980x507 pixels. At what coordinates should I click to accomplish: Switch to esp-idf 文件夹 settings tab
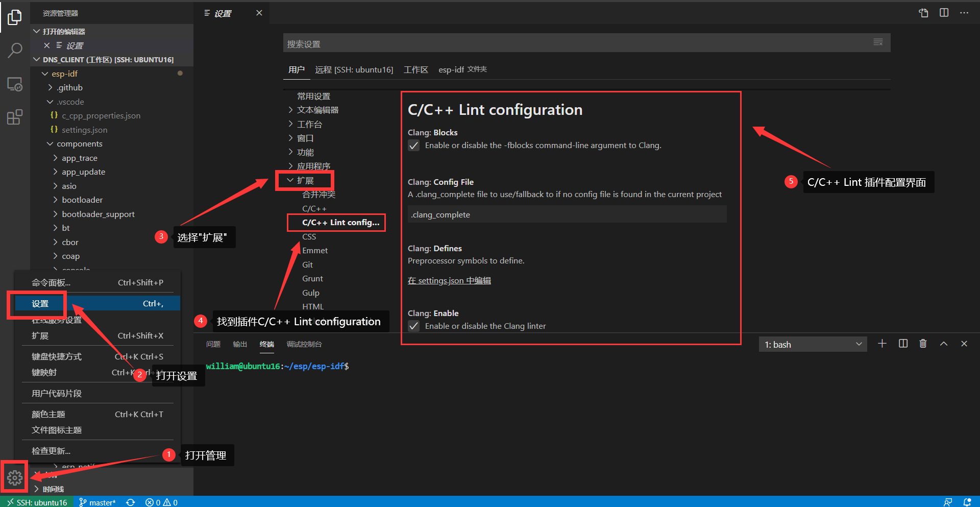click(x=463, y=69)
